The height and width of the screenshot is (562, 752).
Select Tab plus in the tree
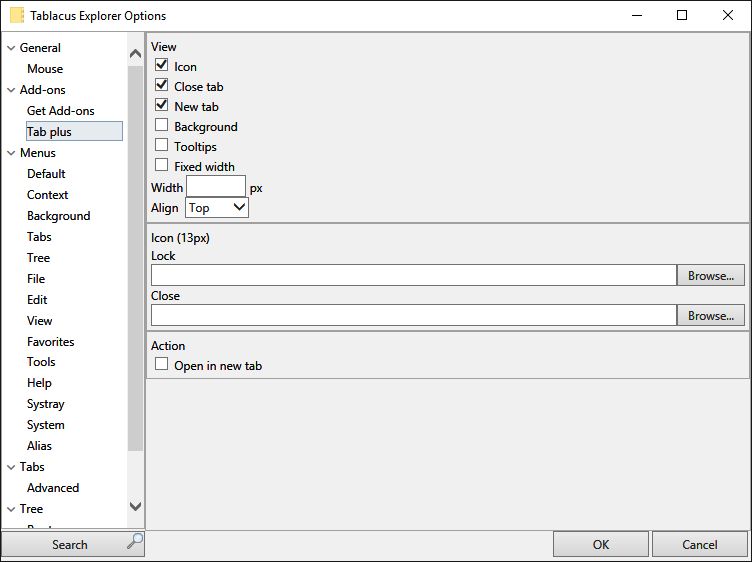tap(74, 131)
